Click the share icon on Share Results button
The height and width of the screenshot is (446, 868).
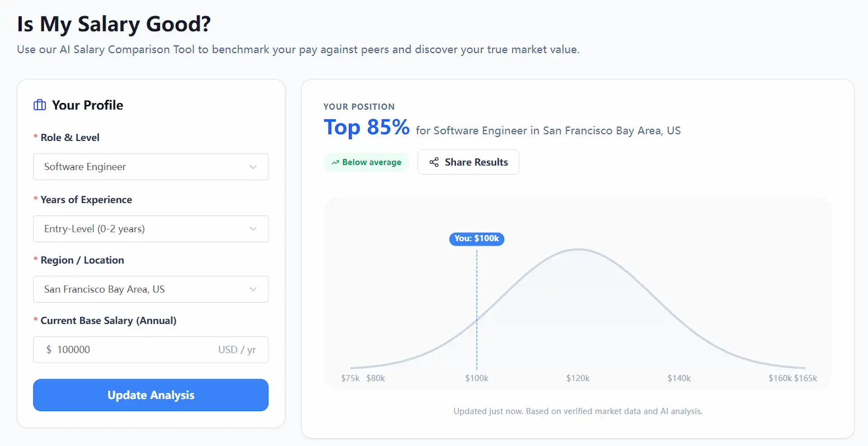coord(434,162)
